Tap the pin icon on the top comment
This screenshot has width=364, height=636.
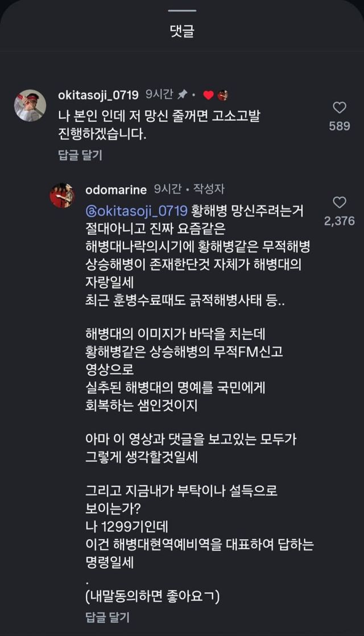183,95
